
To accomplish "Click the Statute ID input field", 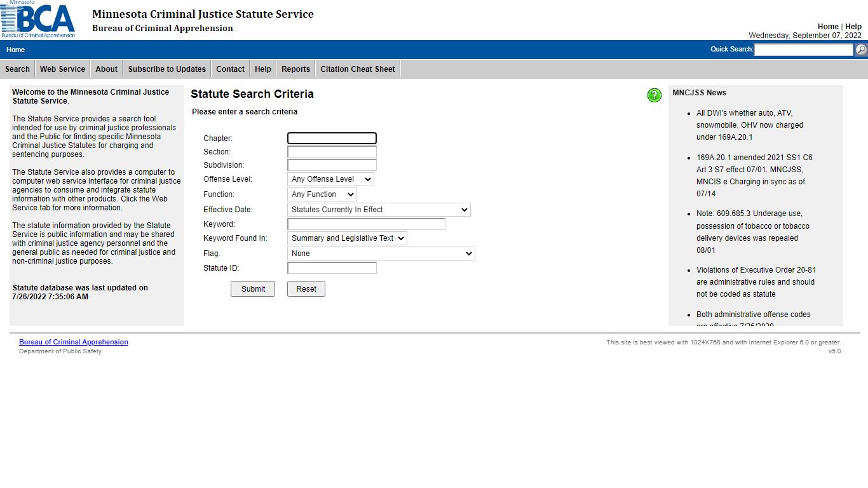I will pos(332,268).
